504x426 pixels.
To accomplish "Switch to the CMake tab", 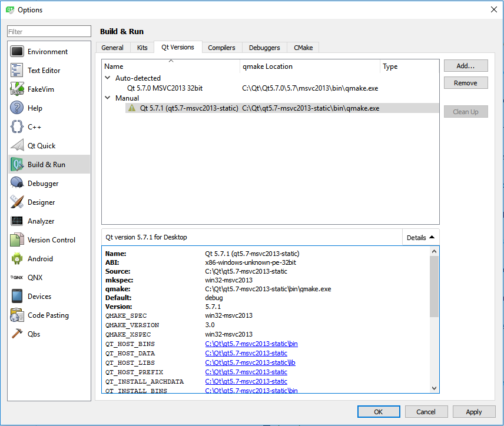I will [x=303, y=48].
